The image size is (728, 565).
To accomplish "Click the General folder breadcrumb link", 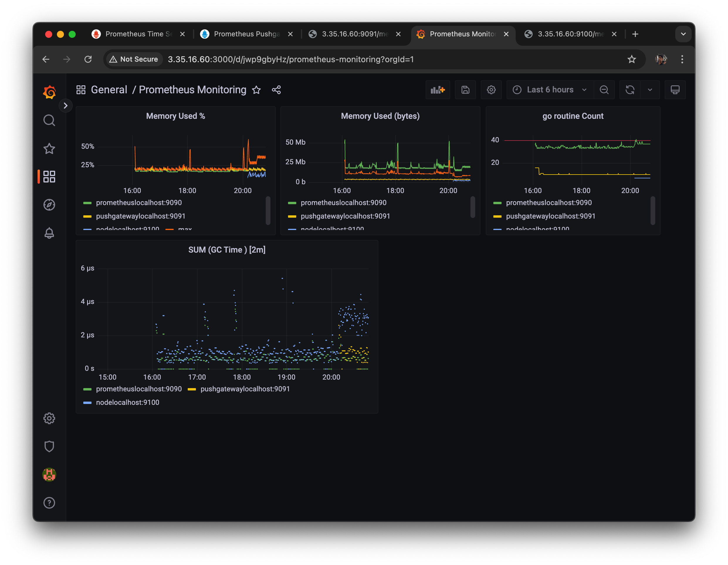I will (109, 90).
